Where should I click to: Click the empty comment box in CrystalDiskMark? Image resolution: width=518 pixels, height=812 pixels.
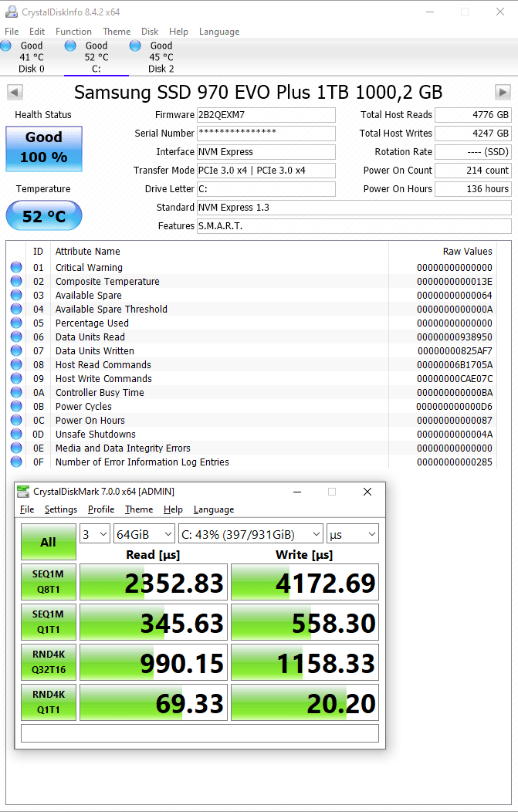(200, 733)
